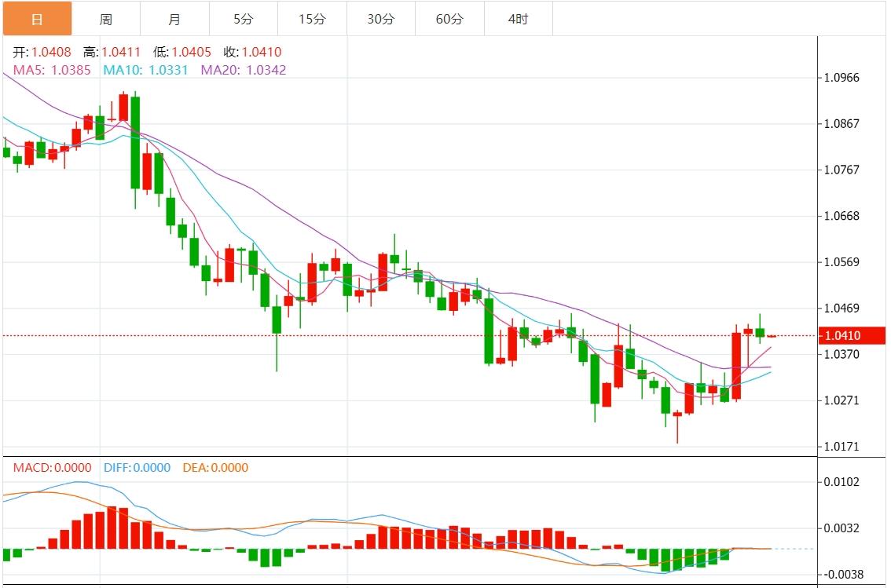The width and height of the screenshot is (891, 588).
Task: Click the MA5 indicator legend label
Action: point(52,70)
